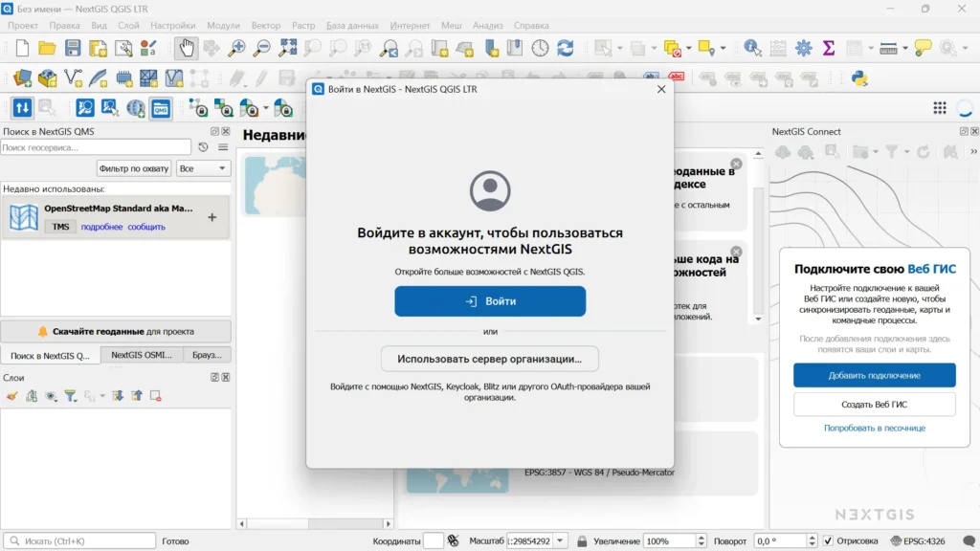Screen dimensions: 980x551
Task: Open an existing project folder icon
Action: point(48,48)
